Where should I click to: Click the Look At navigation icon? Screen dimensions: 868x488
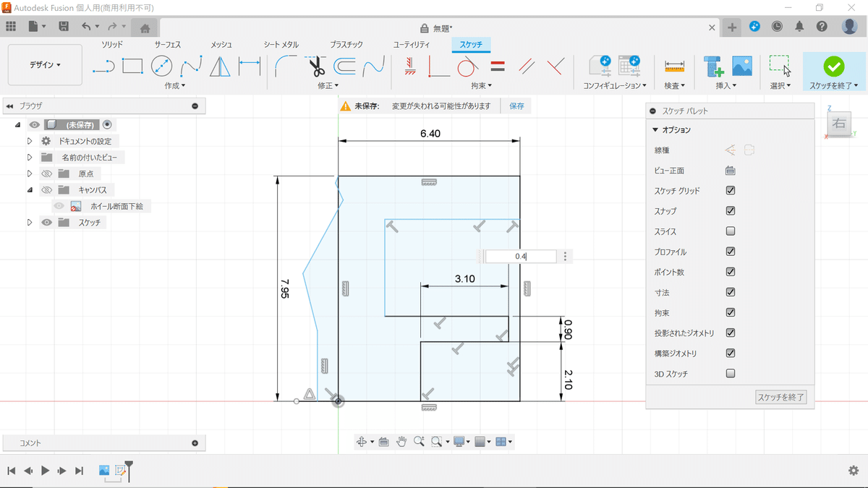tap(383, 442)
